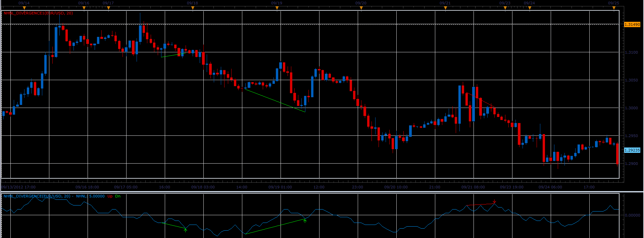Click the 09/24 06:00 time axis label
644x238 pixels.
[550, 187]
